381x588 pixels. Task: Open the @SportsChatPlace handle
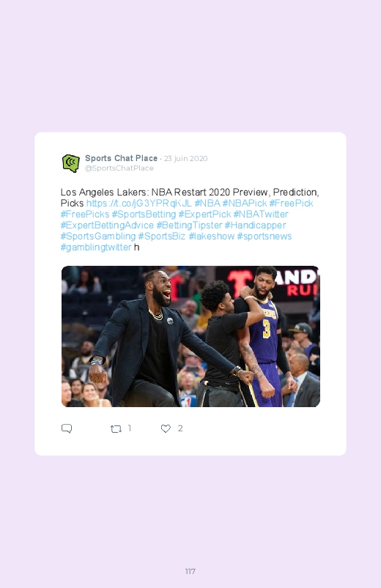pyautogui.click(x=119, y=168)
